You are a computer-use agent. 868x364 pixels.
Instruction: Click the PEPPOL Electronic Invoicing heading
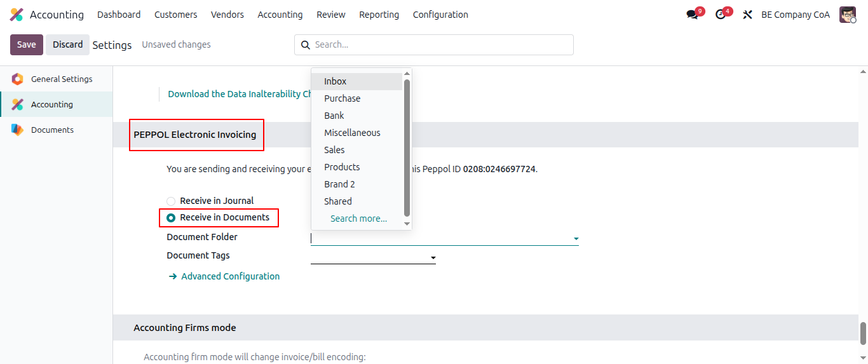coord(195,135)
